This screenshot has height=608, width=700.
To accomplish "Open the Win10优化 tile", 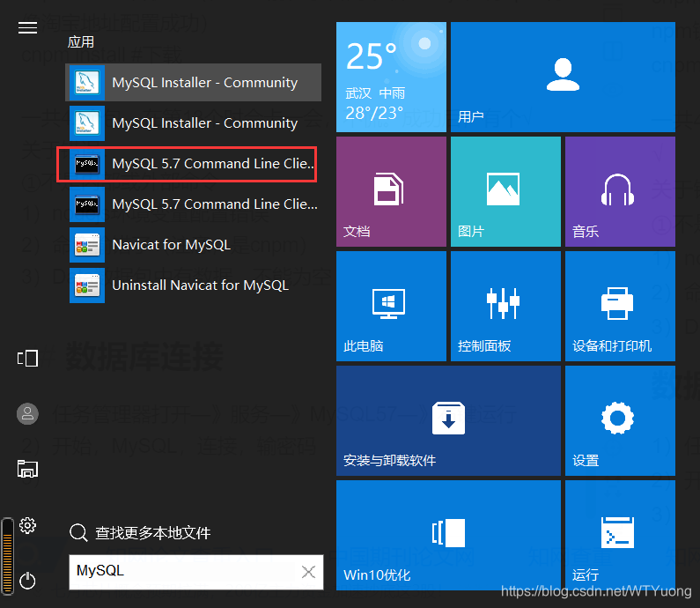I will coord(448,535).
